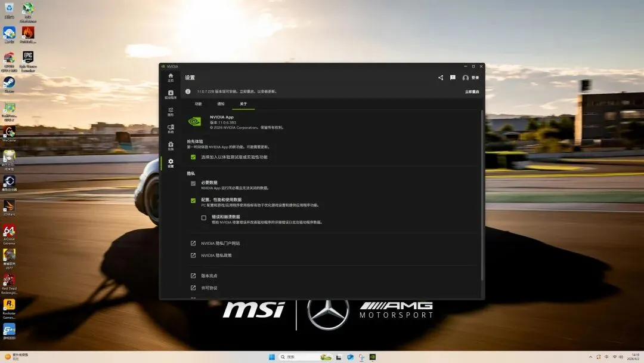Click the disabled required data checkbox

193,183
